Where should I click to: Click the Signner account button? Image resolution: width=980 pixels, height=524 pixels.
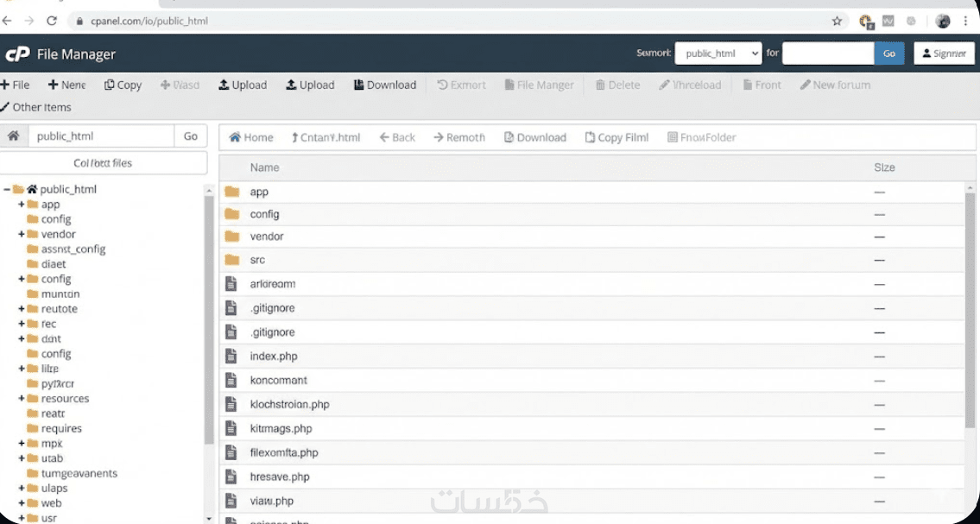tap(944, 54)
